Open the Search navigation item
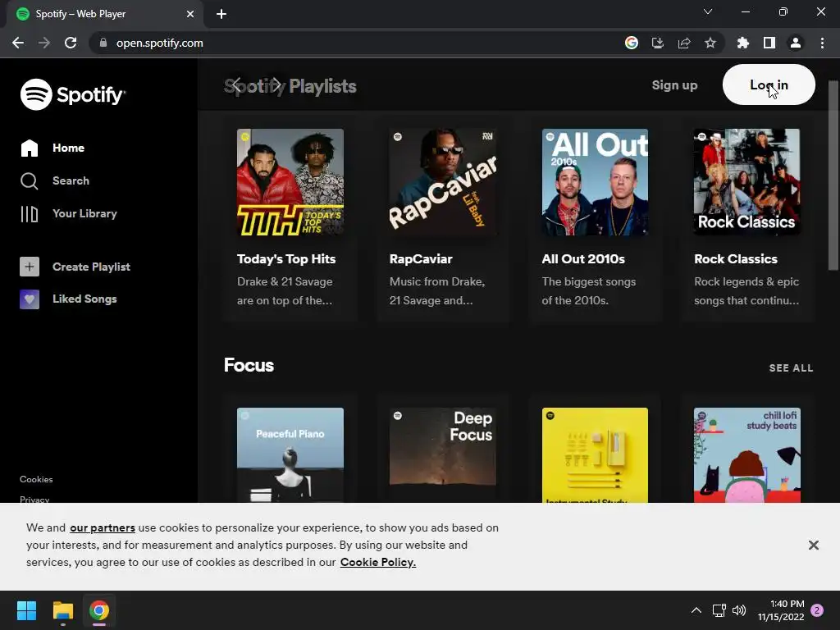Image resolution: width=840 pixels, height=630 pixels. (x=55, y=180)
